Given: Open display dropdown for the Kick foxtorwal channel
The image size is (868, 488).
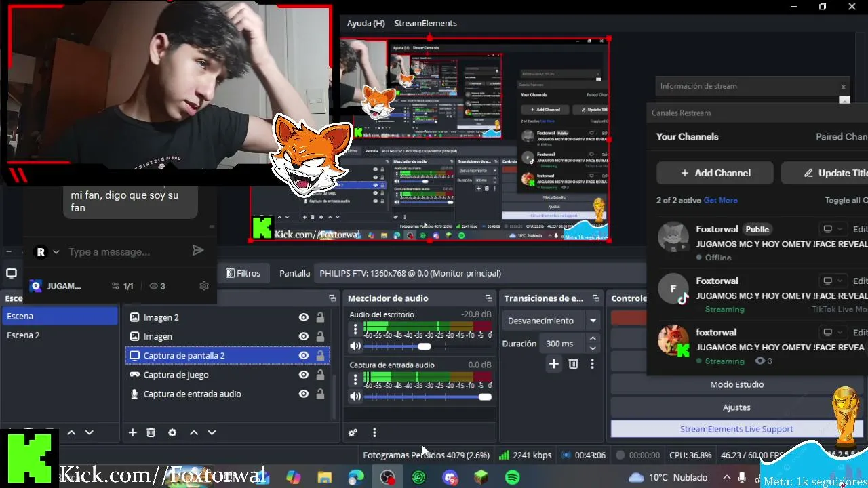Looking at the screenshot, I should pos(832,332).
